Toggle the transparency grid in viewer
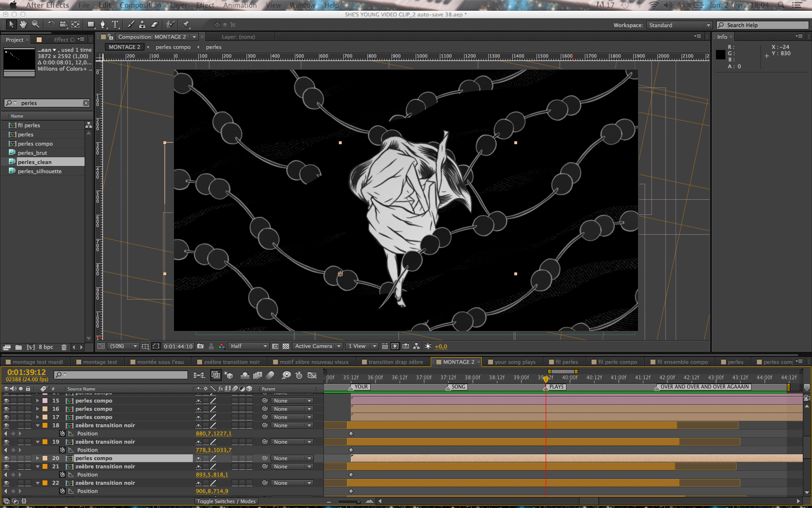Screen dimensions: 812x508 (x=286, y=346)
